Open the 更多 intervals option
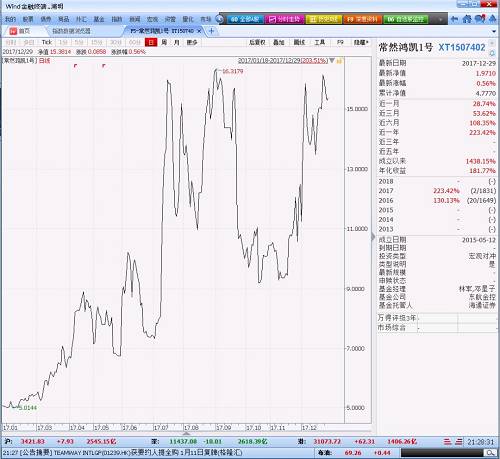 click(x=192, y=42)
